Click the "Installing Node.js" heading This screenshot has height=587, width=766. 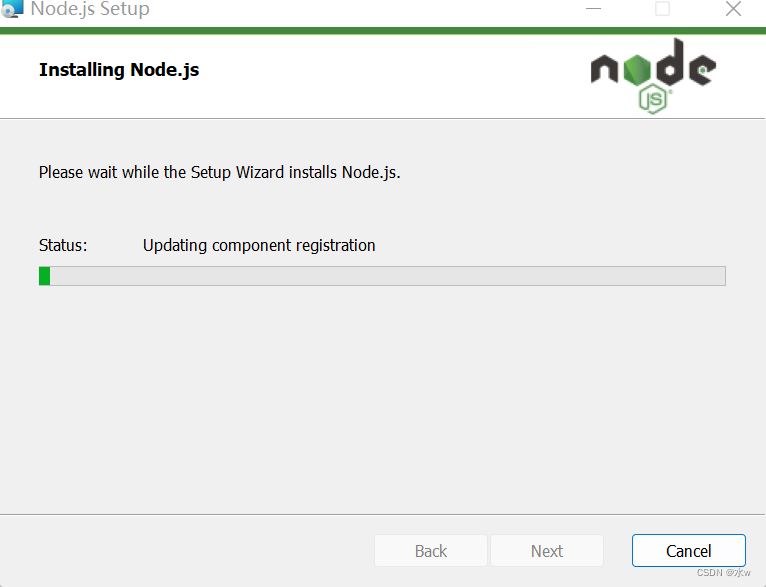click(x=119, y=70)
